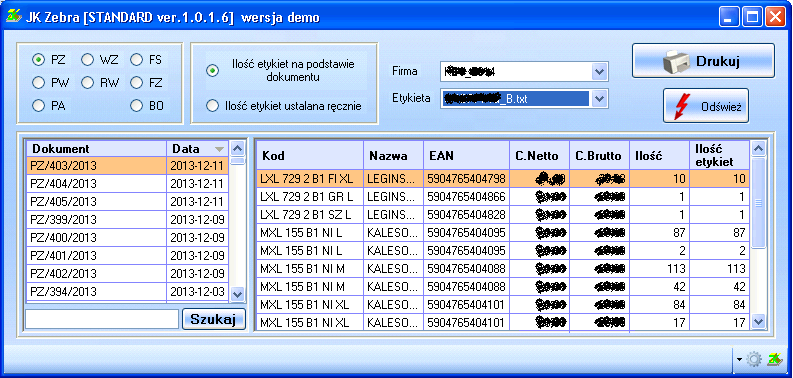
Task: Click document list scroll up arrow
Action: pyautogui.click(x=237, y=148)
